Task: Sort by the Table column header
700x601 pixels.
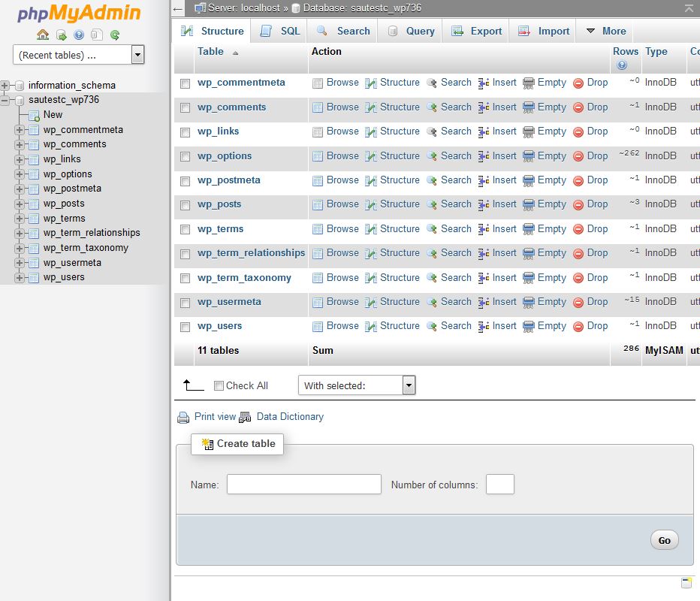Action: coord(210,51)
